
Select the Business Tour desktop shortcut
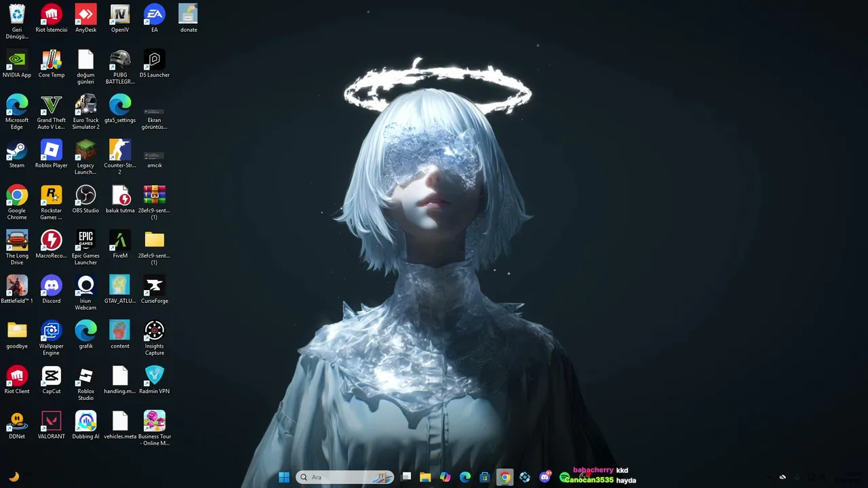tap(155, 421)
